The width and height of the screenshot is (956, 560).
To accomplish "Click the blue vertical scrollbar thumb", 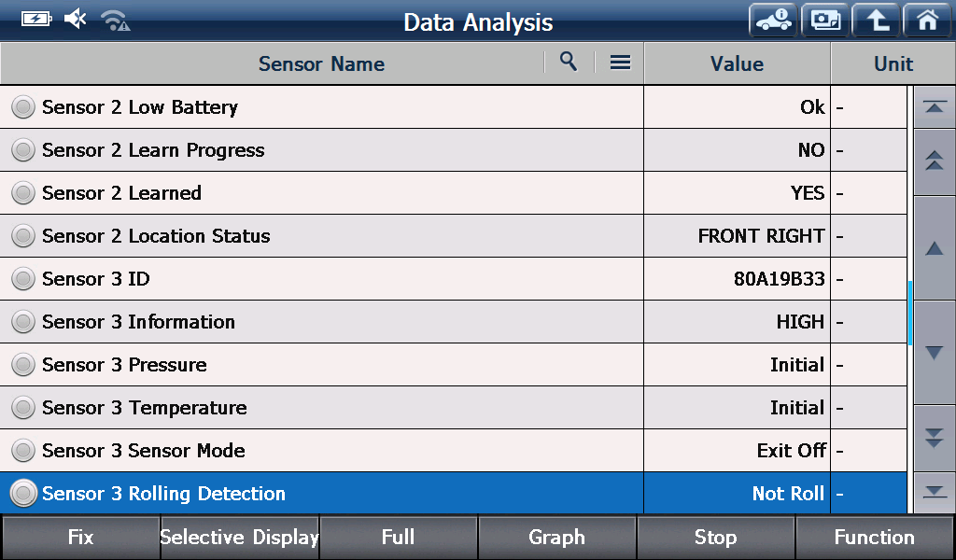I will pyautogui.click(x=909, y=314).
